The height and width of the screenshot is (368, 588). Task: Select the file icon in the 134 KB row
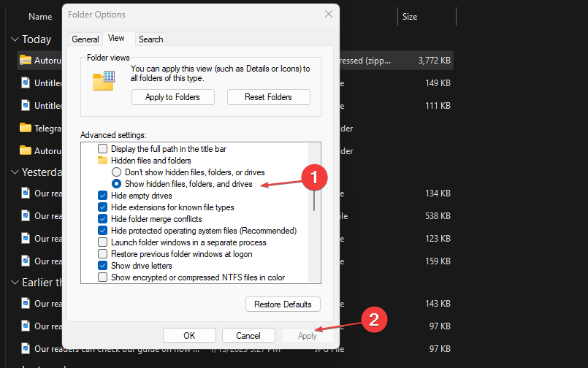click(25, 193)
